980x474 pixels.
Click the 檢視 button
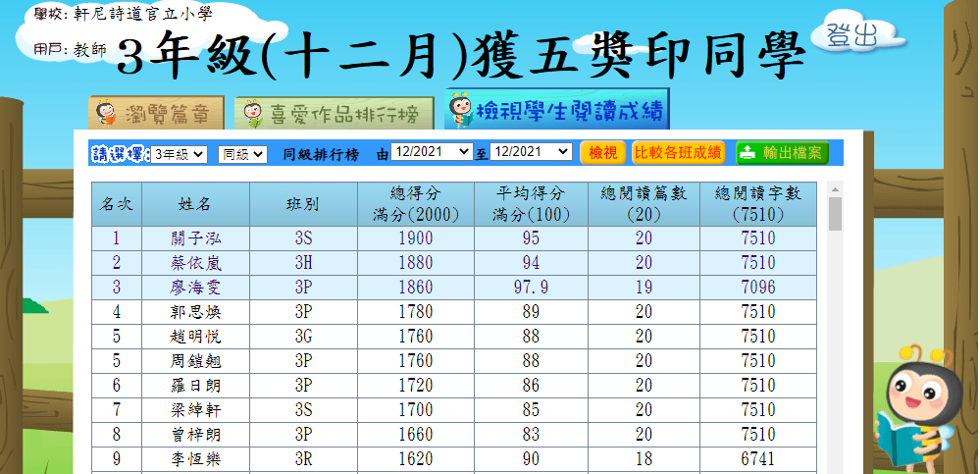pyautogui.click(x=603, y=152)
